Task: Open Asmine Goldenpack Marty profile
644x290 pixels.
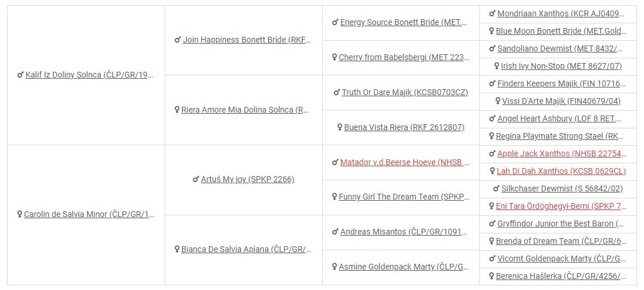Action: tap(404, 267)
